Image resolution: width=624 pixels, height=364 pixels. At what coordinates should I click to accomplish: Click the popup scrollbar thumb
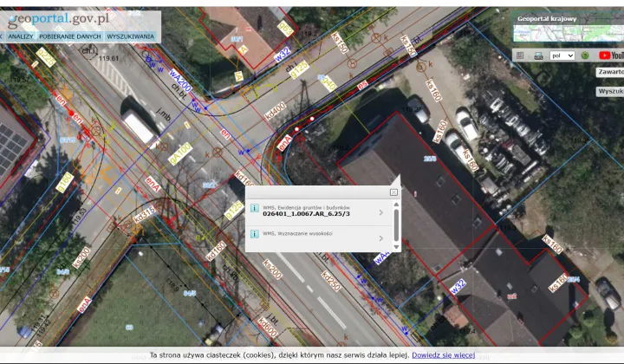[x=396, y=225]
